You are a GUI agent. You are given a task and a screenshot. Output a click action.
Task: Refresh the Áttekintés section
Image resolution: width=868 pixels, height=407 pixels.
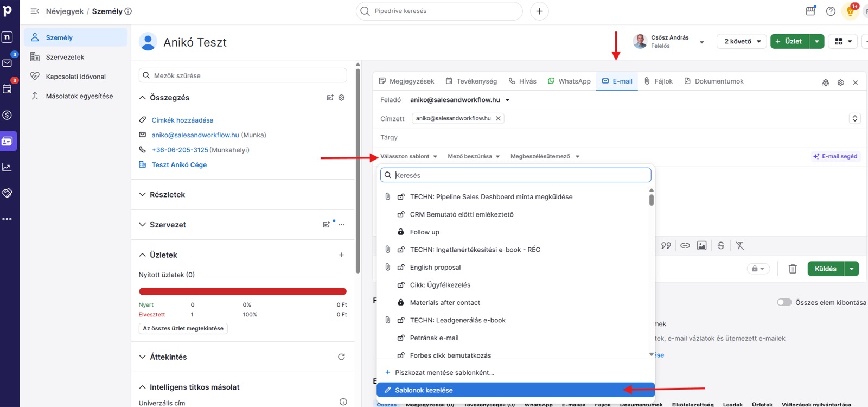pos(341,357)
